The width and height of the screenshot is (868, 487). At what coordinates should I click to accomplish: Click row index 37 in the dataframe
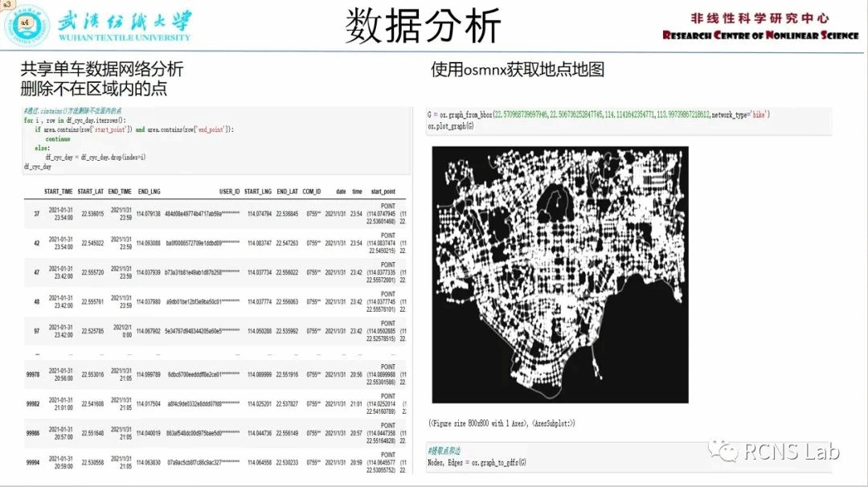tap(36, 214)
